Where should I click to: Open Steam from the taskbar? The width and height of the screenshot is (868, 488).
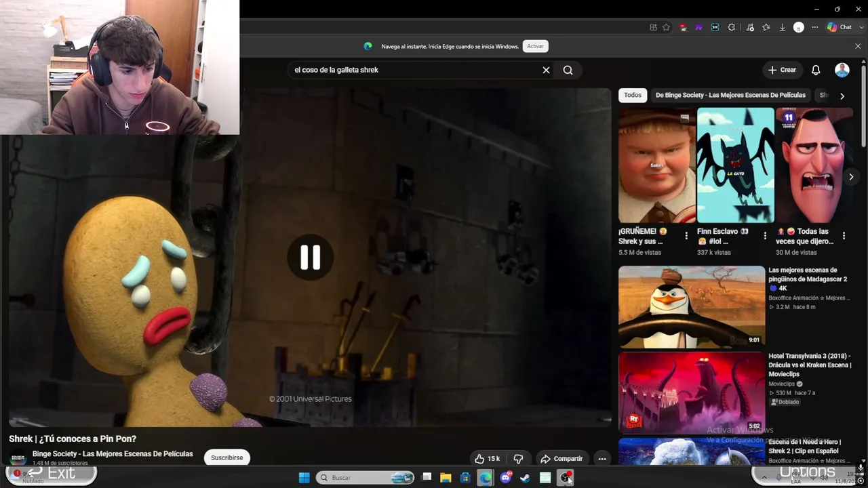pyautogui.click(x=525, y=478)
